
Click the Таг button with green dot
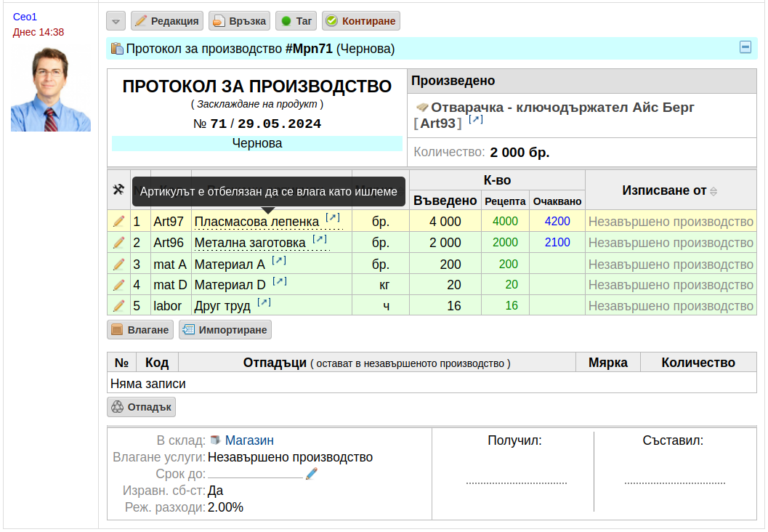tap(296, 21)
